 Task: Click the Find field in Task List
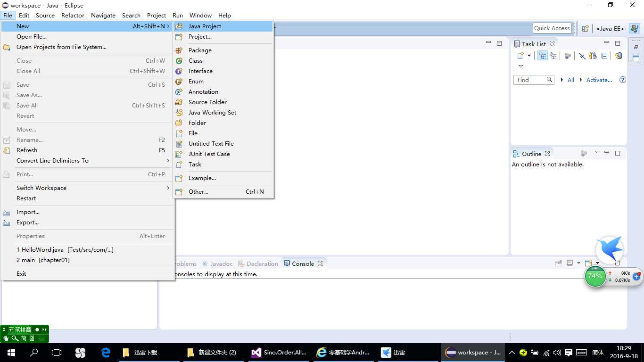533,80
